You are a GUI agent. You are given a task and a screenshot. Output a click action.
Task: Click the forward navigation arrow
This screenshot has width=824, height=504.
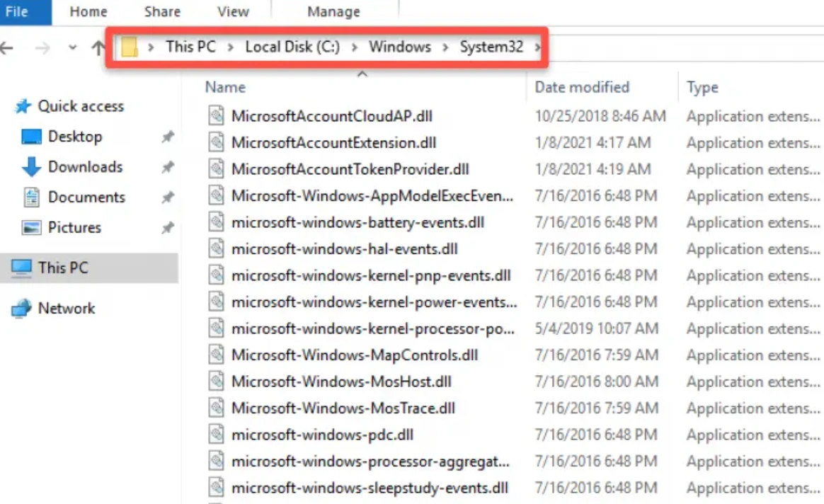point(42,48)
